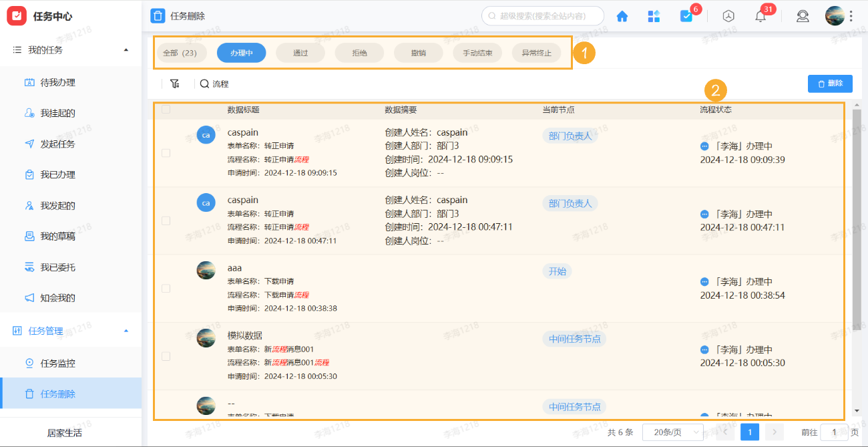The height and width of the screenshot is (447, 868).
Task: Click the filter funnel icon above the list
Action: [x=175, y=83]
